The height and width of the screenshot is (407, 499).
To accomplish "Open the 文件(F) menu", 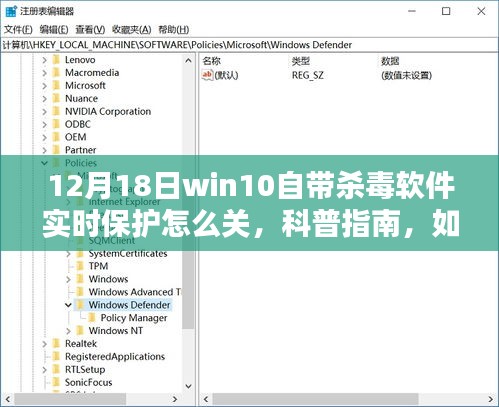I will (18, 30).
